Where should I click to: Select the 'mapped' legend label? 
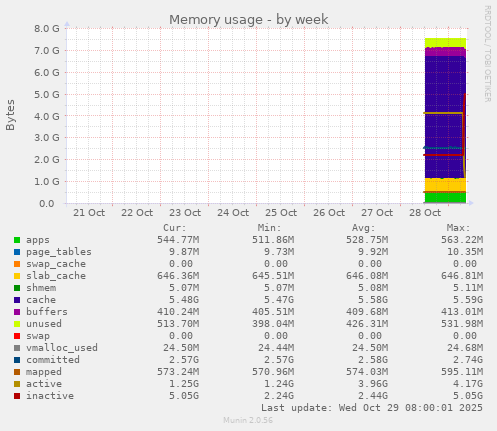tap(44, 372)
